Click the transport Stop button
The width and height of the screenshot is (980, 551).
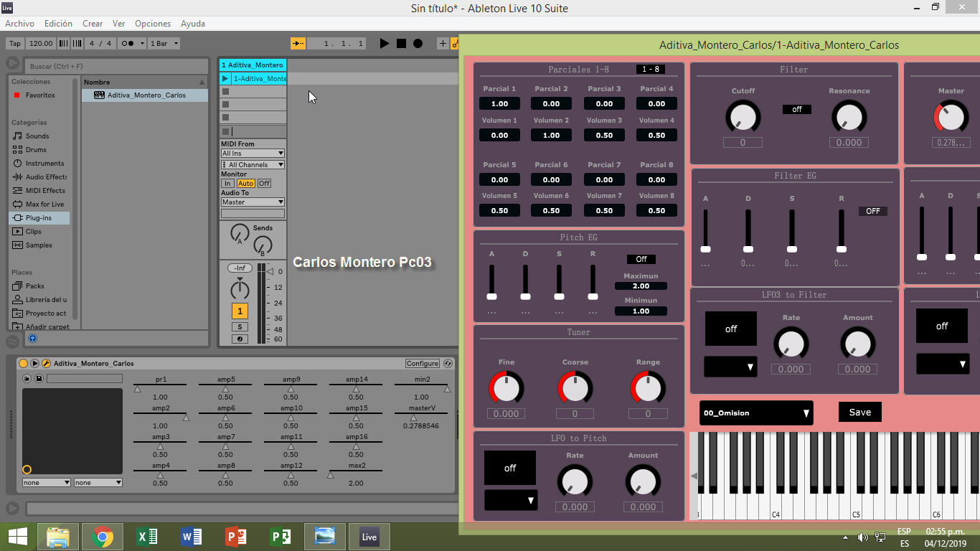401,44
